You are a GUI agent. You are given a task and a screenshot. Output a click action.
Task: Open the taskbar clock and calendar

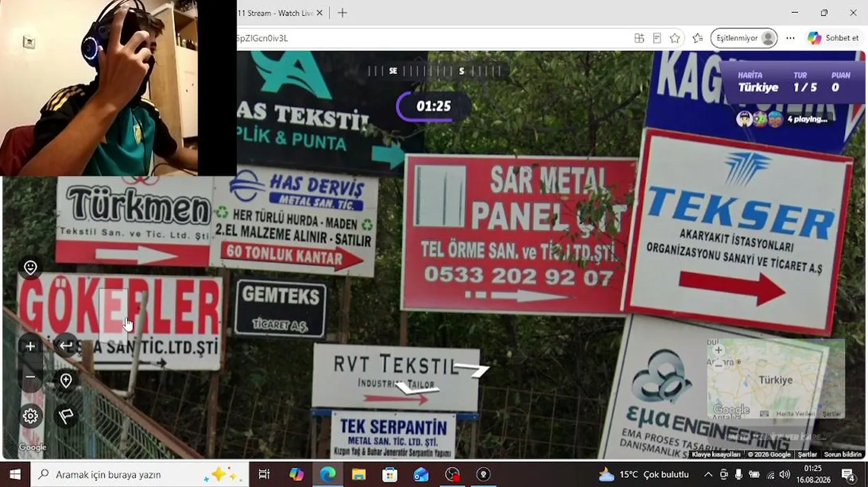pos(813,474)
